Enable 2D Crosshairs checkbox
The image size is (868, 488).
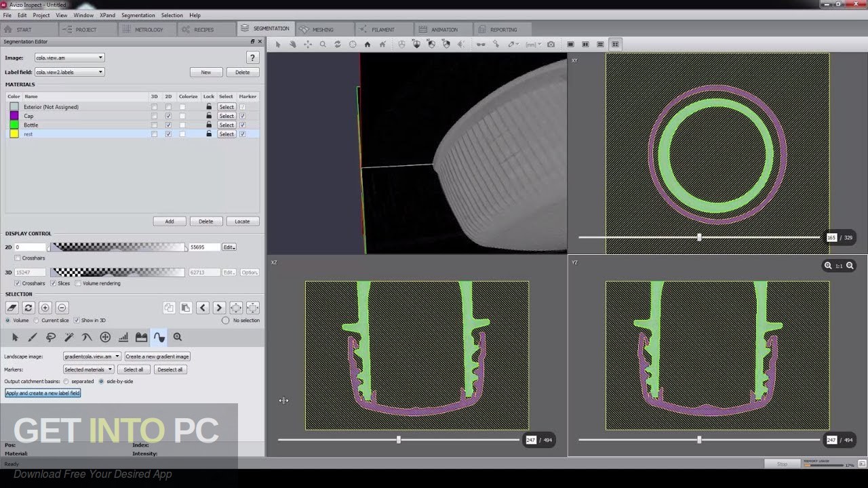[18, 258]
